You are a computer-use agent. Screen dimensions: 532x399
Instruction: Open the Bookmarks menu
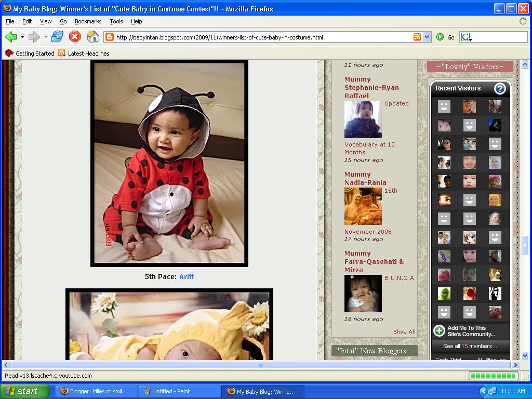tap(88, 21)
